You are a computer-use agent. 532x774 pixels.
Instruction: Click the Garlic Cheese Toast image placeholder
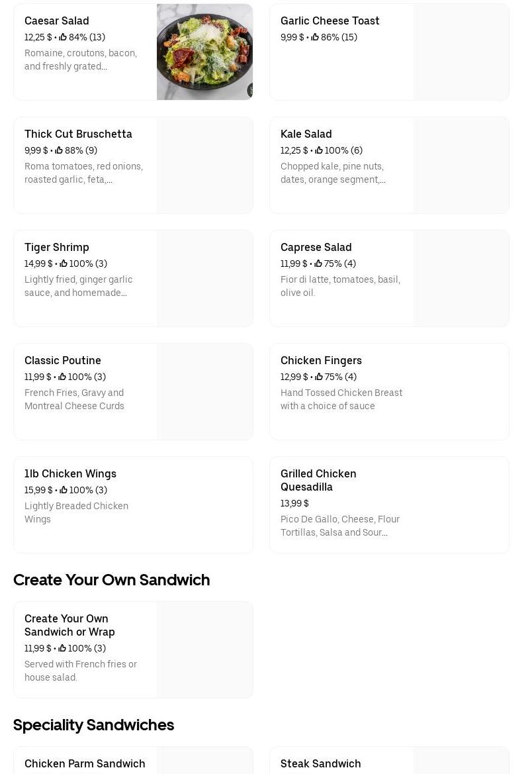tap(461, 52)
